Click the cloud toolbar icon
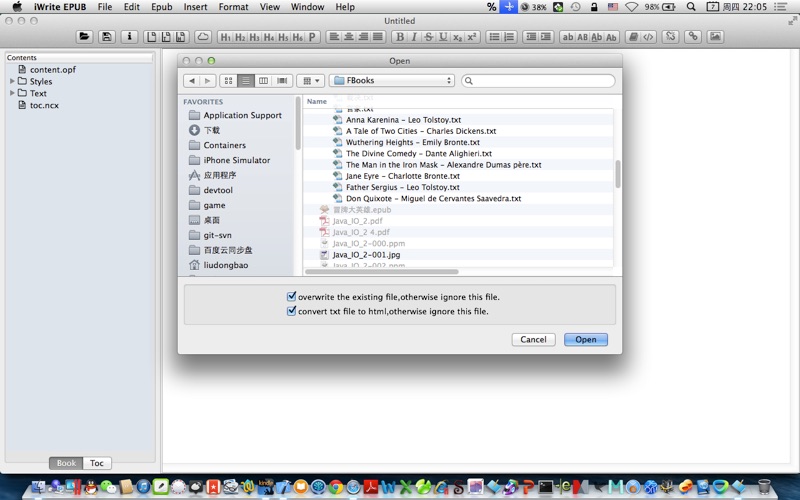Image resolution: width=800 pixels, height=500 pixels. (203, 37)
